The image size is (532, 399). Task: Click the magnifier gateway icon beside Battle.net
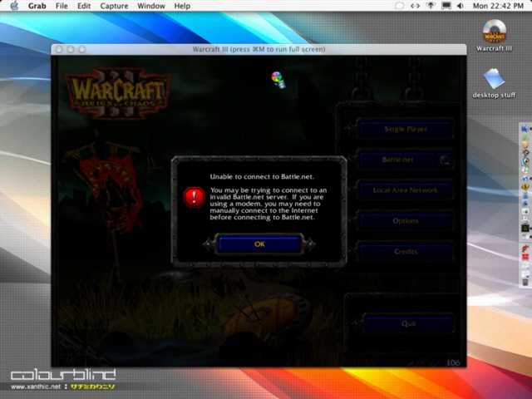coord(445,160)
